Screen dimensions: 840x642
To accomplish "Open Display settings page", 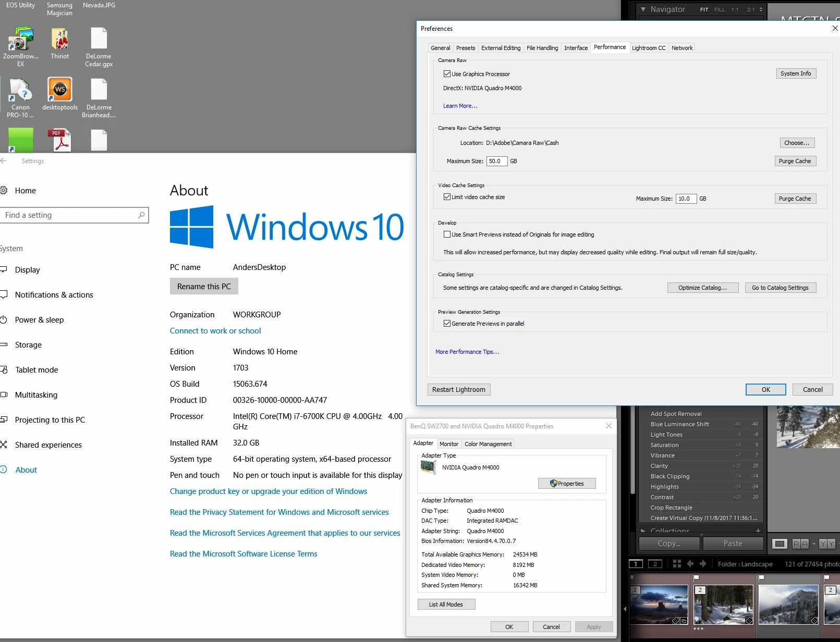I will coord(27,270).
